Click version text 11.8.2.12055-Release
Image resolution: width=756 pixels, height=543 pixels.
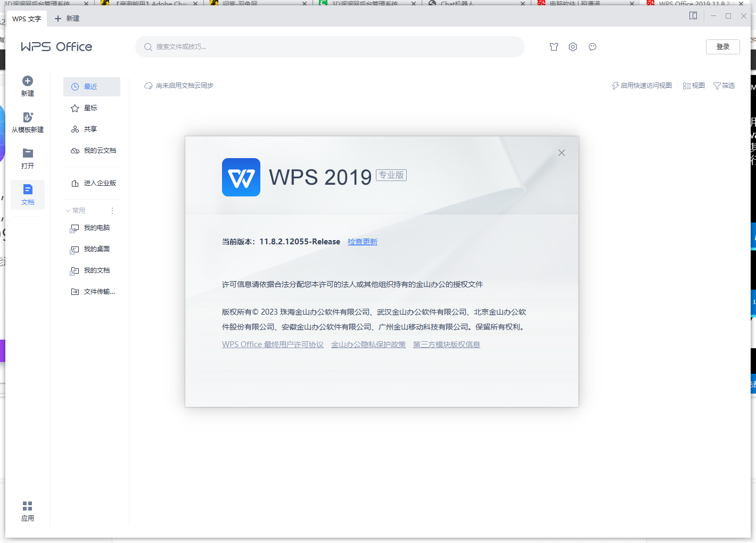click(300, 242)
